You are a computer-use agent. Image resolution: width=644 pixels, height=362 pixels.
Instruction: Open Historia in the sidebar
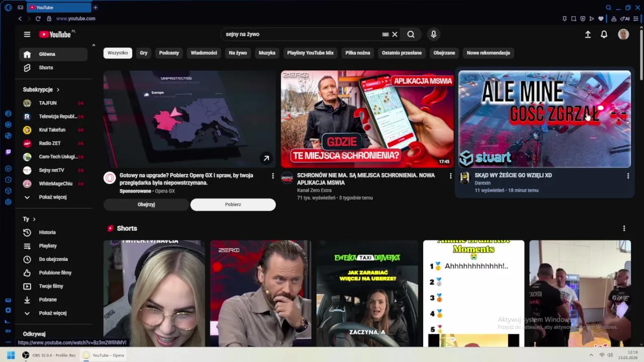53,232
